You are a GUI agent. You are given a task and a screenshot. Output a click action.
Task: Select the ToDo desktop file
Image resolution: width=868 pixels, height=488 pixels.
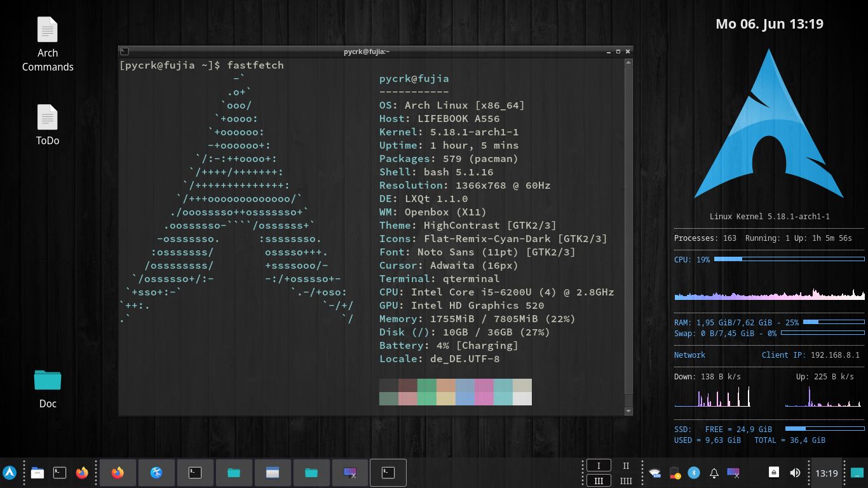(48, 125)
